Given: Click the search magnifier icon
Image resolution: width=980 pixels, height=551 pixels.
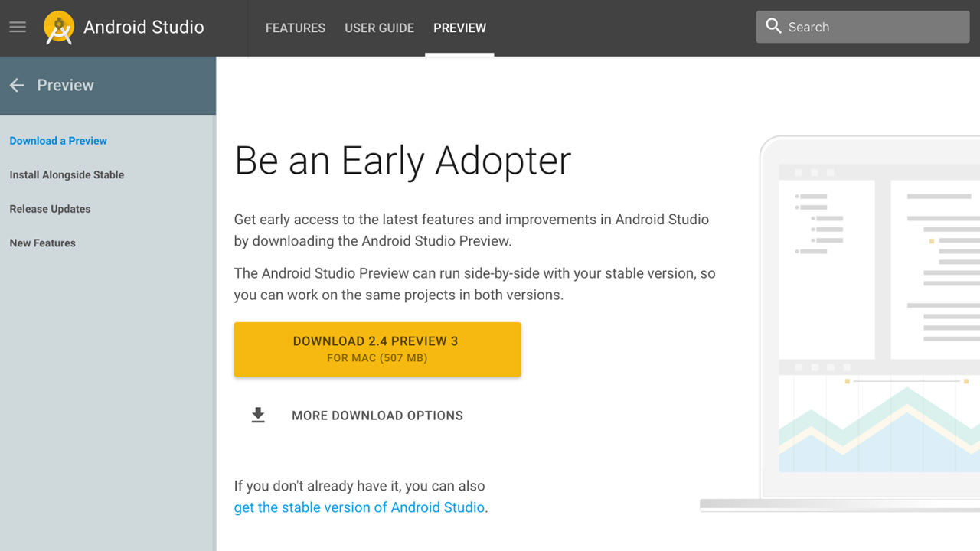Looking at the screenshot, I should click(773, 26).
